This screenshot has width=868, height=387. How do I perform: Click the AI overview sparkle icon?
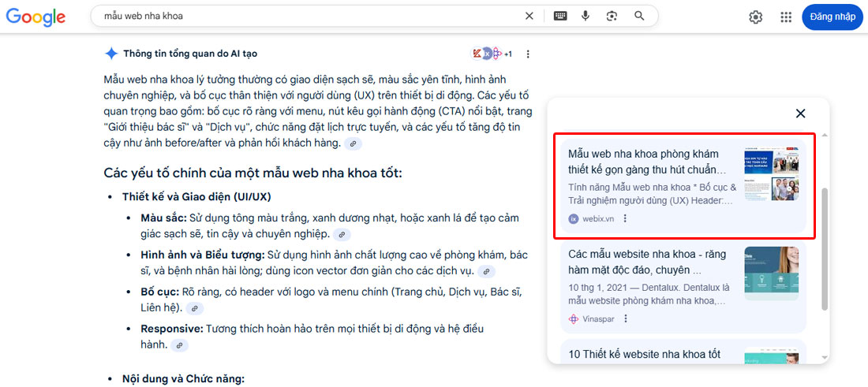(111, 54)
